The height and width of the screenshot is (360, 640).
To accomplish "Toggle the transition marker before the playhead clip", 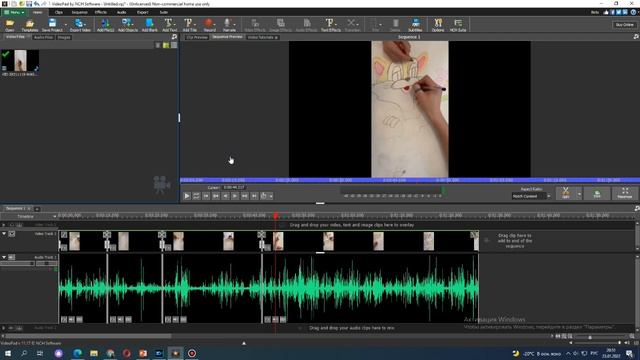I will [x=262, y=235].
